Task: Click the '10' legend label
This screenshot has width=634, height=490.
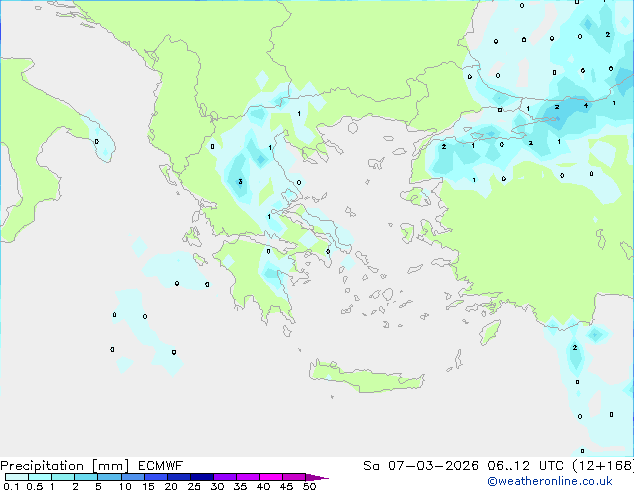Action: click(125, 486)
